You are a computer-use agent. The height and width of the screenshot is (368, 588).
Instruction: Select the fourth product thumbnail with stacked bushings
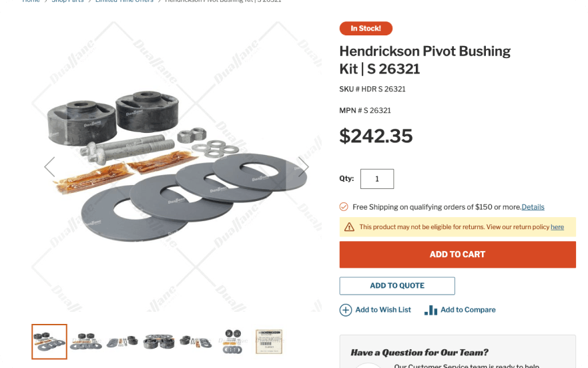pos(159,342)
